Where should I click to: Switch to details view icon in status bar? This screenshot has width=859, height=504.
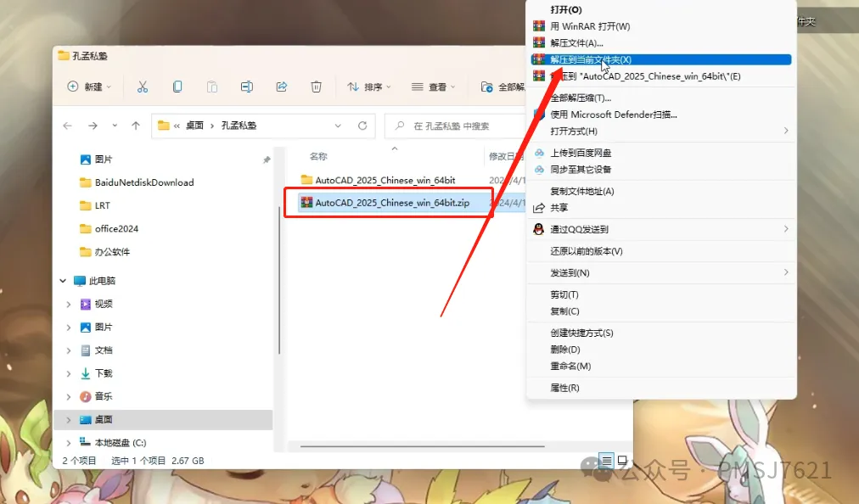point(606,461)
